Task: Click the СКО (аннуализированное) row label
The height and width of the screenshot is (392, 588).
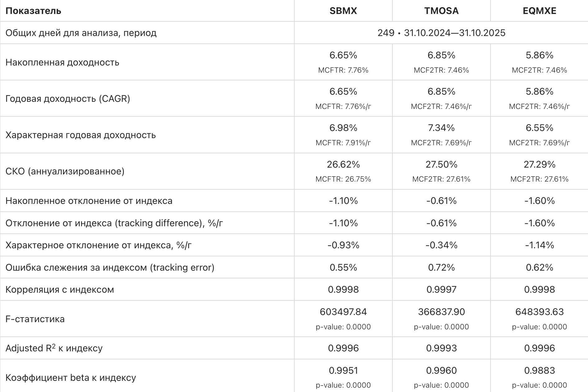Action: 65,171
